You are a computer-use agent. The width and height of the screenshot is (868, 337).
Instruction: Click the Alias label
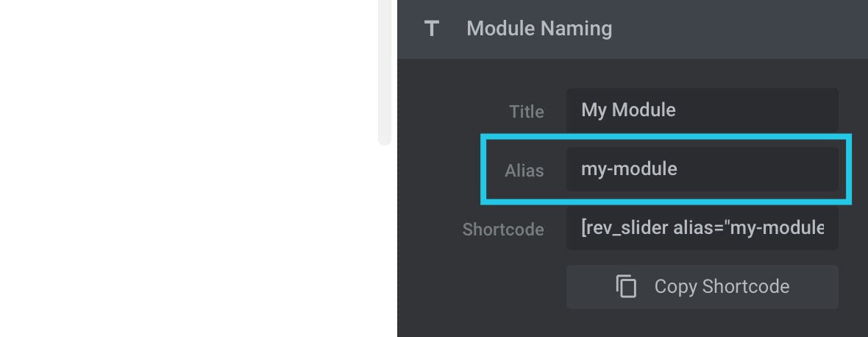[x=524, y=171]
